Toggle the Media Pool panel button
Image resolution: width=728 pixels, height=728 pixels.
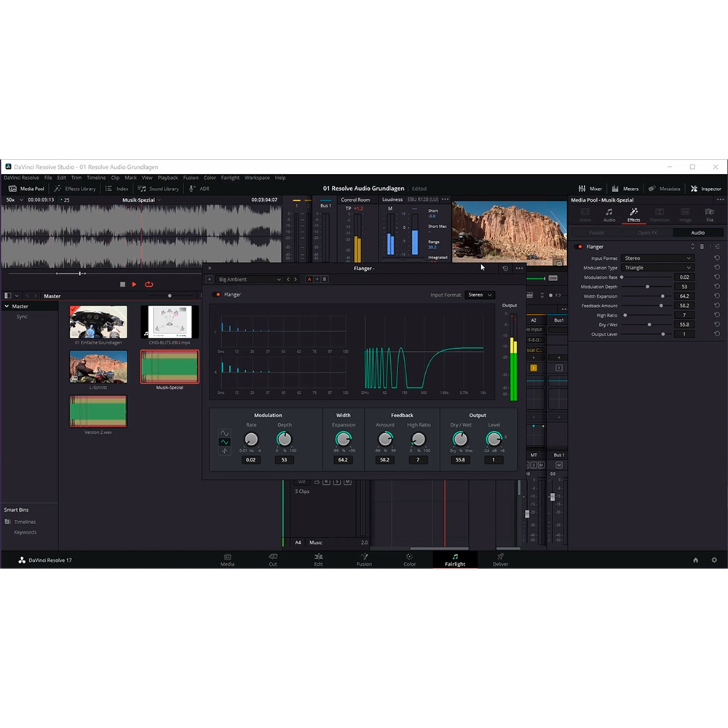pos(26,189)
